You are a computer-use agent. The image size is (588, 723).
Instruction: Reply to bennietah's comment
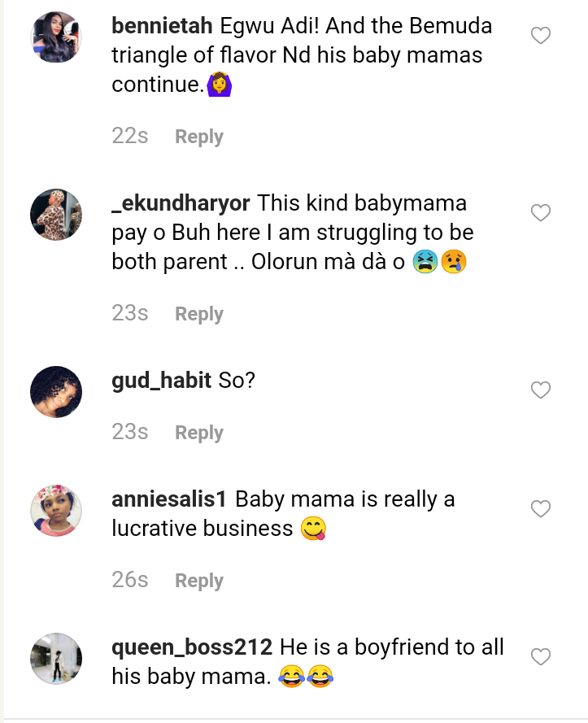199,137
